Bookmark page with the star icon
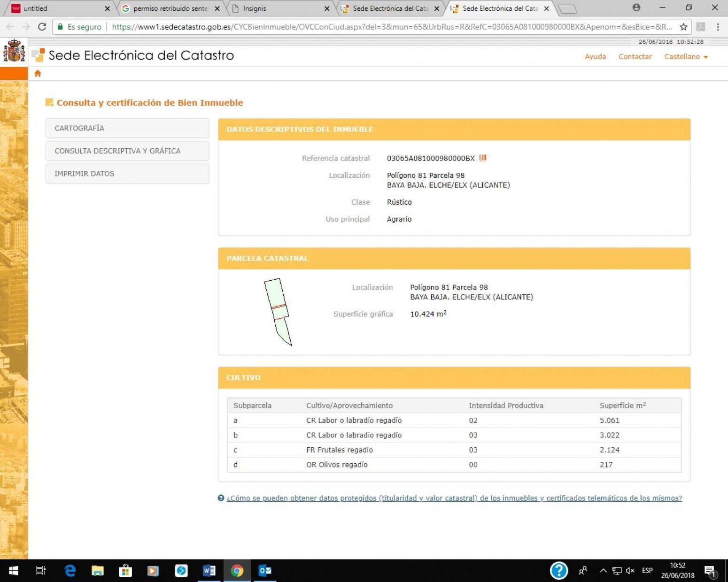728x582 pixels. tap(683, 27)
